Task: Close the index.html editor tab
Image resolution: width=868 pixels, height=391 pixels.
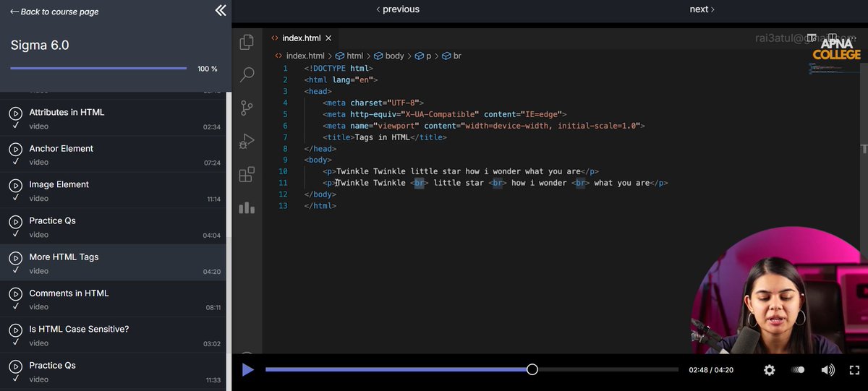Action: tap(328, 38)
